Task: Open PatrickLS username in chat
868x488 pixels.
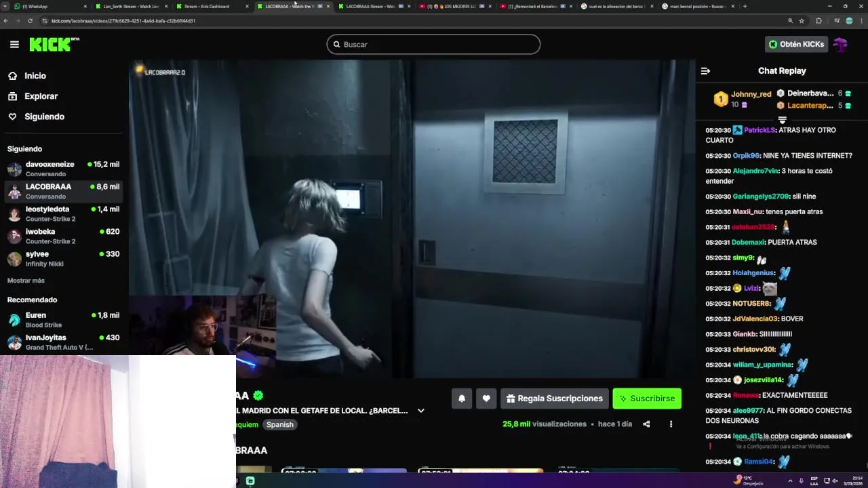Action: [x=759, y=130]
